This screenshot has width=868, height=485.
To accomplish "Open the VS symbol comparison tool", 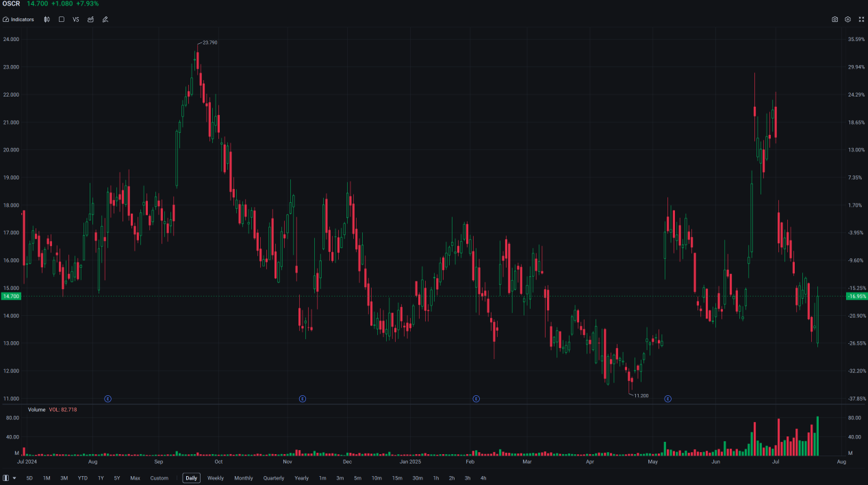I will coord(76,19).
